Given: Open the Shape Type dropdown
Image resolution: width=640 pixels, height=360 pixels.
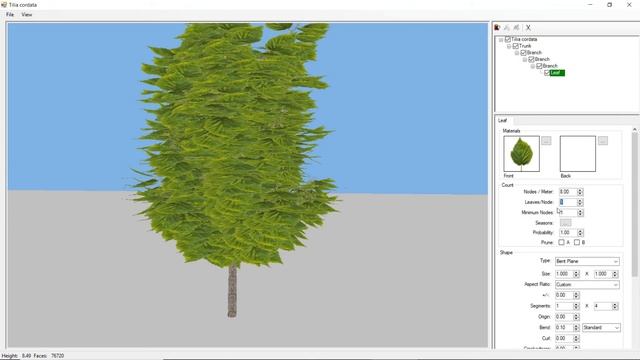Looking at the screenshot, I should coord(587,261).
